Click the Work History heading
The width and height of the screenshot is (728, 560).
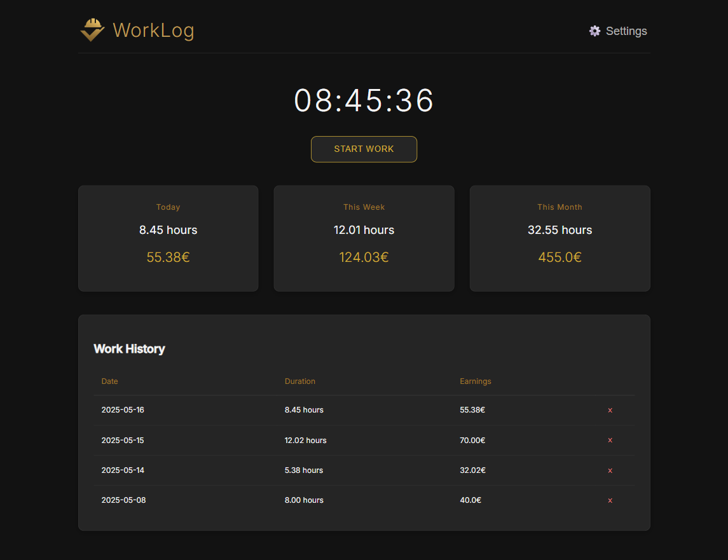[129, 348]
